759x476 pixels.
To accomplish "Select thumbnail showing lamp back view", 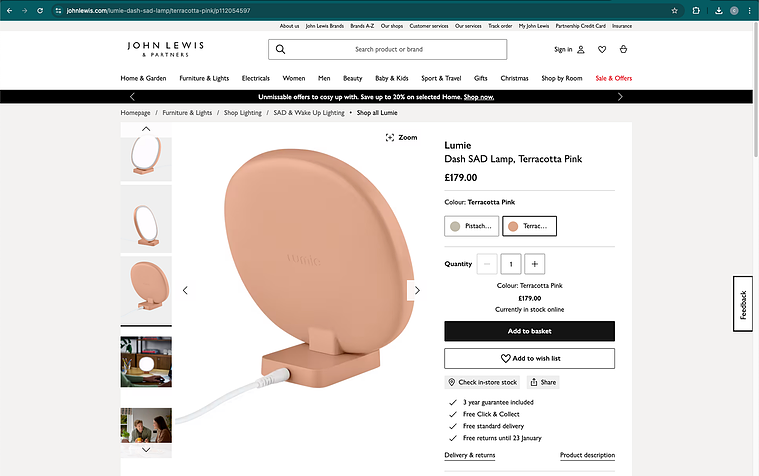I will pos(146,290).
